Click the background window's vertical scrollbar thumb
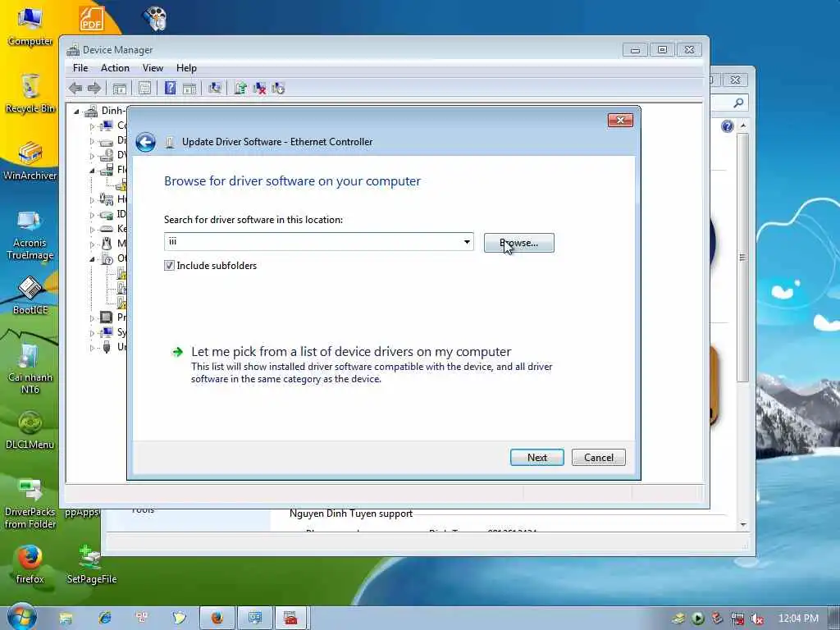The image size is (840, 630). pyautogui.click(x=742, y=257)
